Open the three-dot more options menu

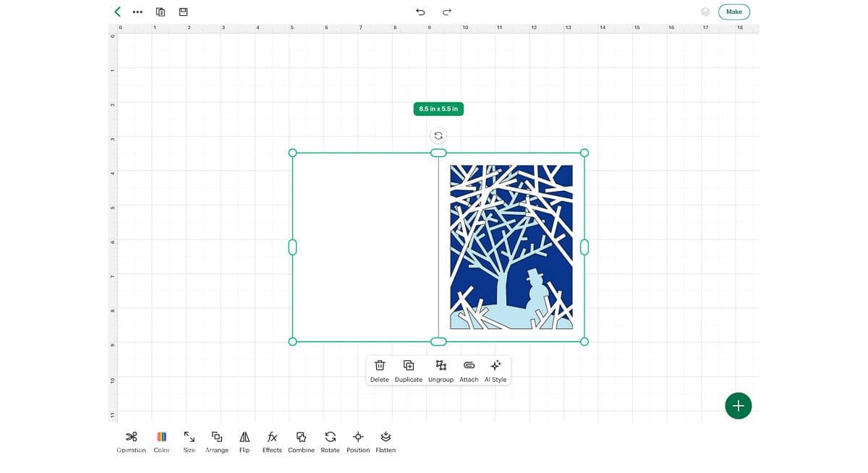click(x=137, y=12)
